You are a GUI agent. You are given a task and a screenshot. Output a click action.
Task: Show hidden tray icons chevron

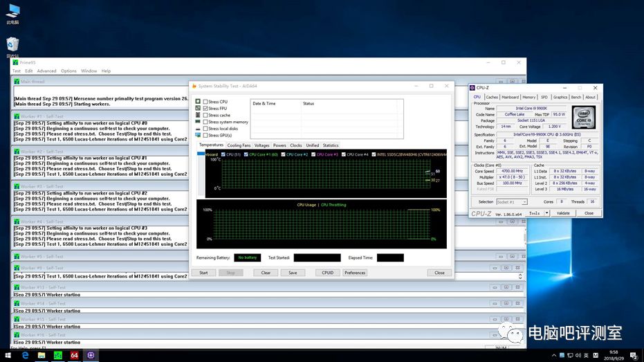pos(553,356)
